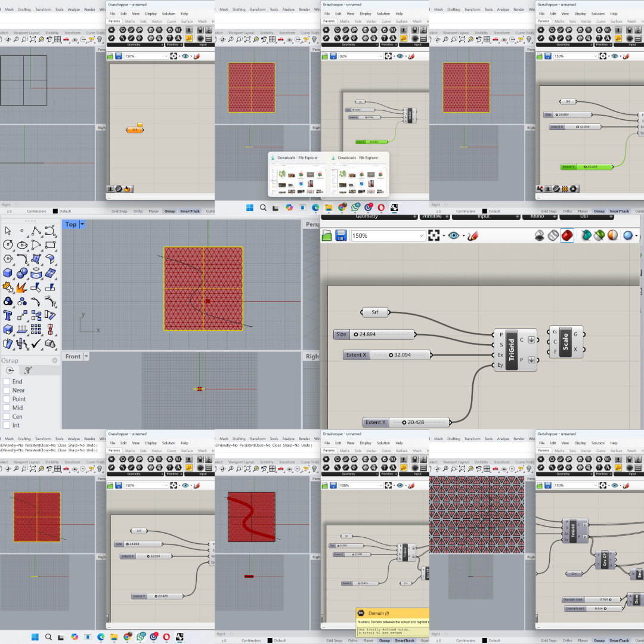Open Solution menu in the 92% zoom window
The height and width of the screenshot is (644, 644).
[x=383, y=14]
